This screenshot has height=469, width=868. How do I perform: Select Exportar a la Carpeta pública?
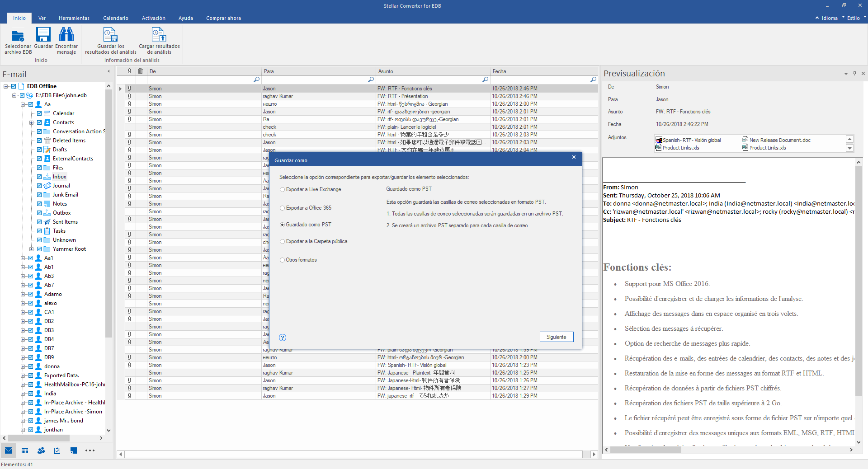pyautogui.click(x=314, y=241)
